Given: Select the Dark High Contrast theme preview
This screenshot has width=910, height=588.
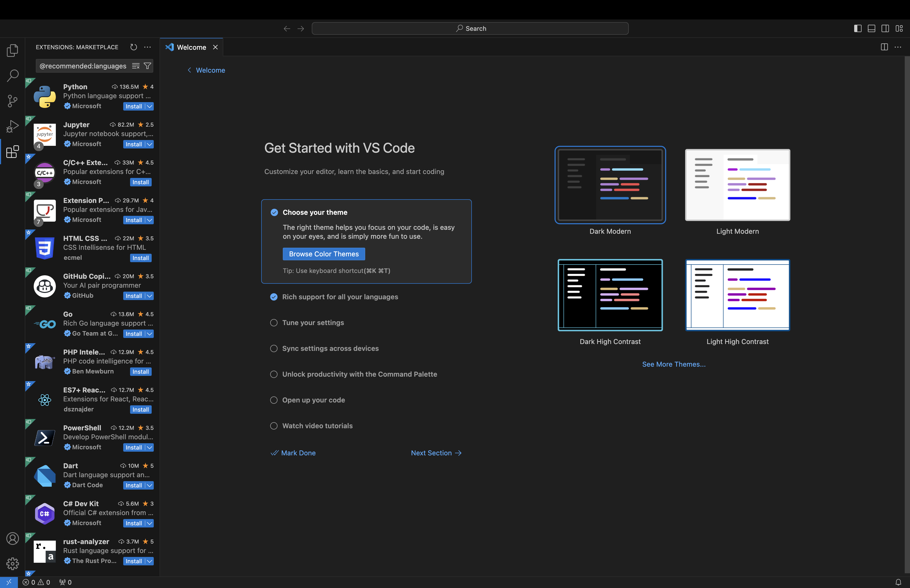Looking at the screenshot, I should point(610,295).
